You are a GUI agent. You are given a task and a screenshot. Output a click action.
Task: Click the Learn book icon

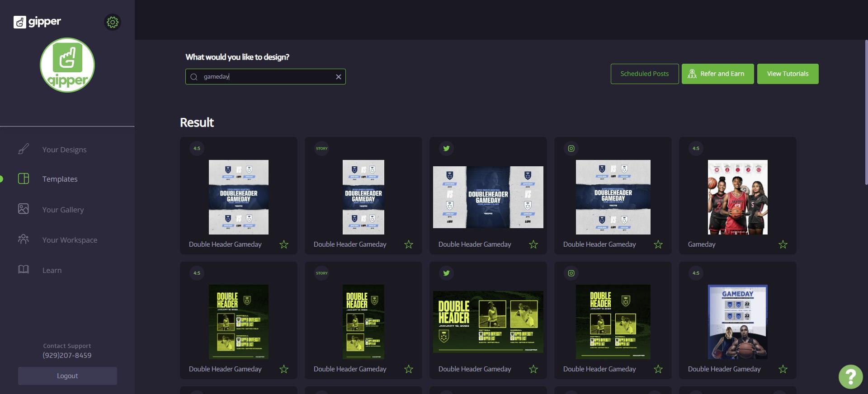24,269
